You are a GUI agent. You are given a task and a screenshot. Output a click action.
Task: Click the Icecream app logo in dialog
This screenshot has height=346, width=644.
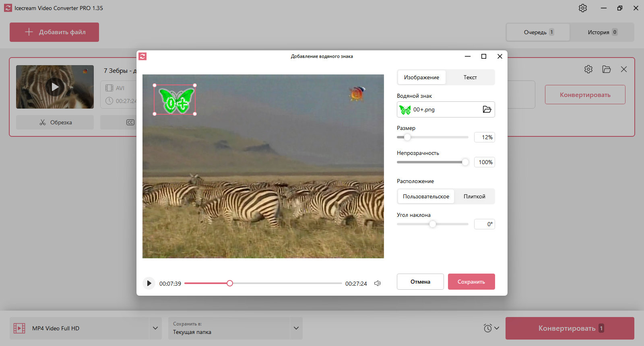pos(142,56)
